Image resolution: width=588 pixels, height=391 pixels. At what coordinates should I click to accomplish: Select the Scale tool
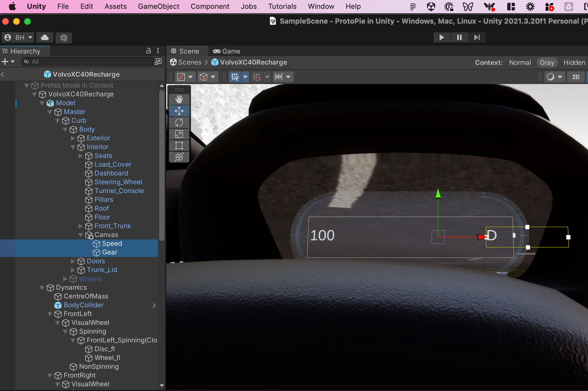[x=179, y=134]
